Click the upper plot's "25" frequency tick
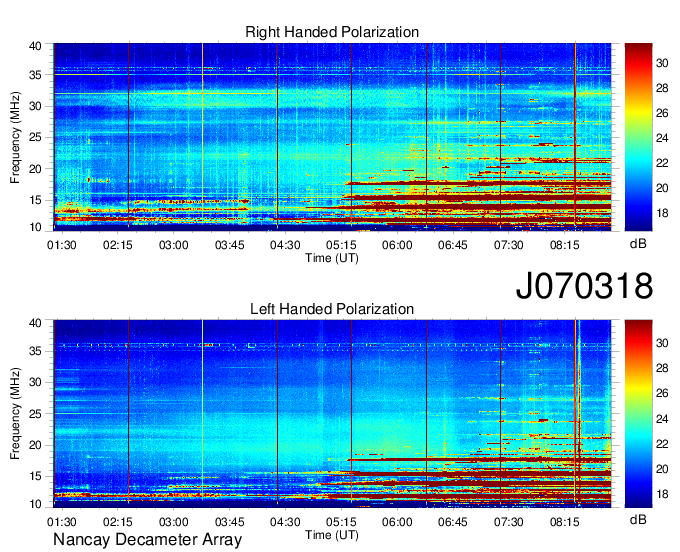 [x=35, y=137]
